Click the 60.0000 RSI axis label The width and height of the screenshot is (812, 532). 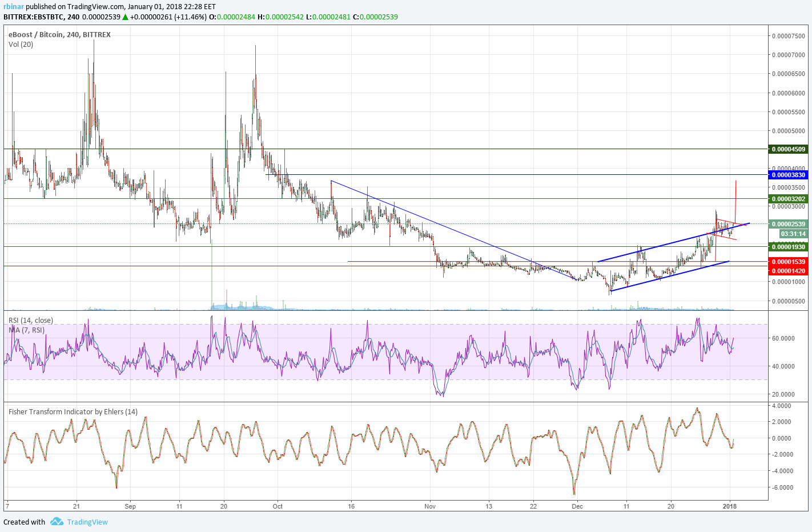(783, 338)
